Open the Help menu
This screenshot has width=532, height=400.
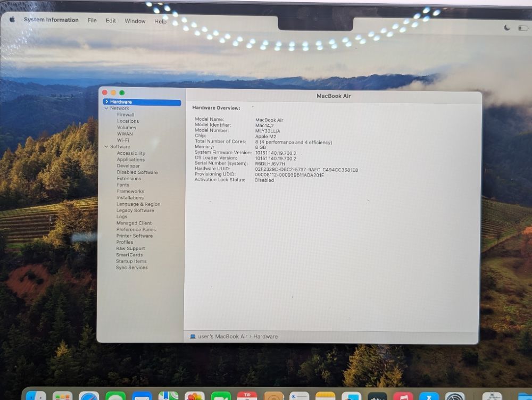161,21
